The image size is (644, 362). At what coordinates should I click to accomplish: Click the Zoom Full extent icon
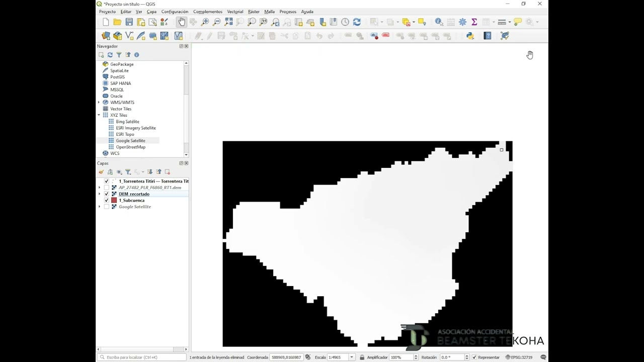coord(229,22)
